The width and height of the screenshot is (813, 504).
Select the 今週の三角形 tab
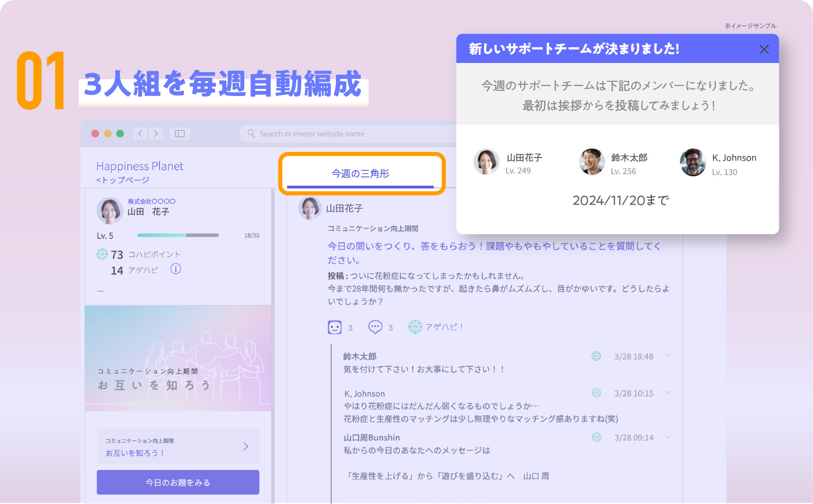click(x=361, y=174)
